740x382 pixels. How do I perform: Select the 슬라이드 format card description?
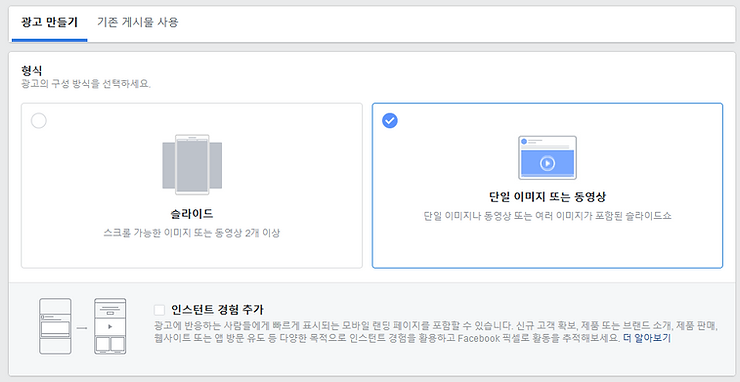[192, 233]
